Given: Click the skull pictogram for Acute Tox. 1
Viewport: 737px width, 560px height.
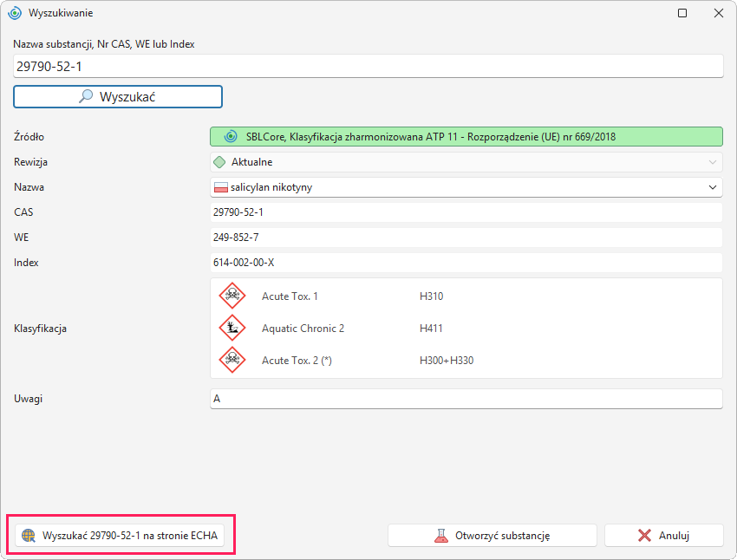Looking at the screenshot, I should click(232, 296).
